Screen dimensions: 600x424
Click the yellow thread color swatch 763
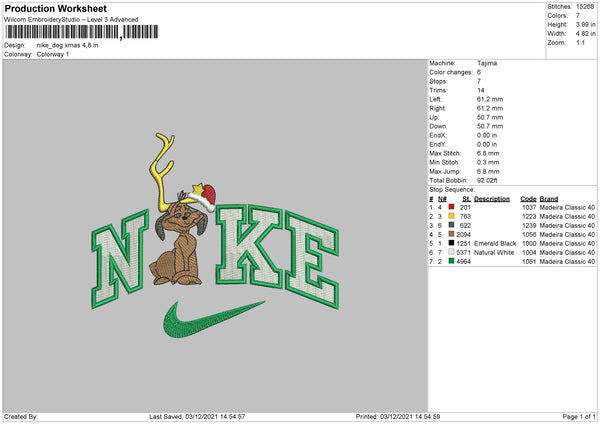(452, 216)
